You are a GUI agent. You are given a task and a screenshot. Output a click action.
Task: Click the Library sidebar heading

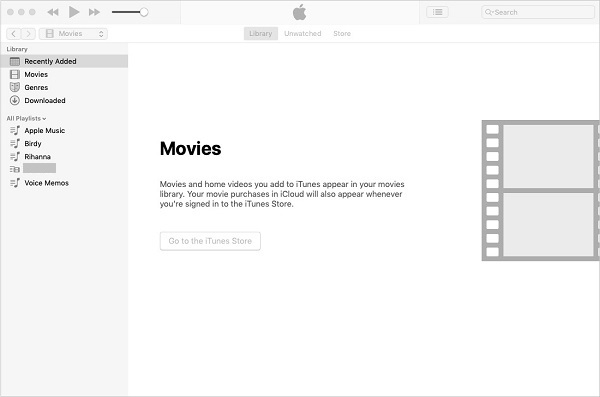(x=17, y=49)
